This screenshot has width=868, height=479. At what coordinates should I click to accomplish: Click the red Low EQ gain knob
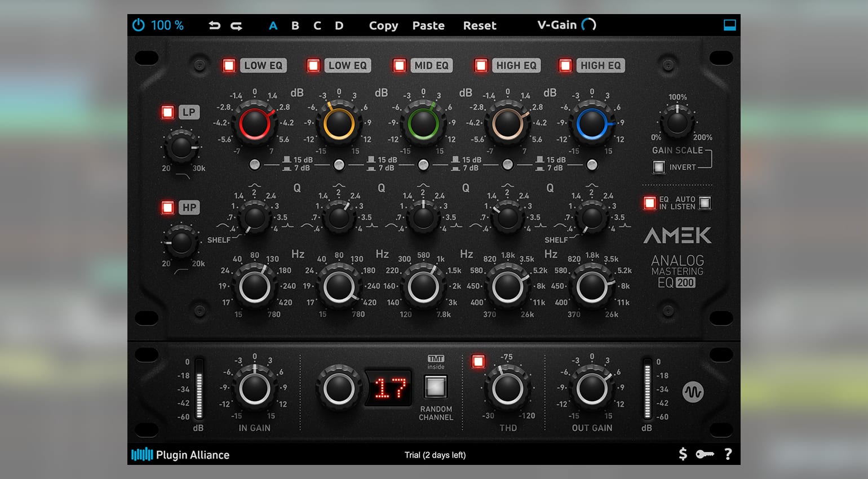tap(254, 123)
